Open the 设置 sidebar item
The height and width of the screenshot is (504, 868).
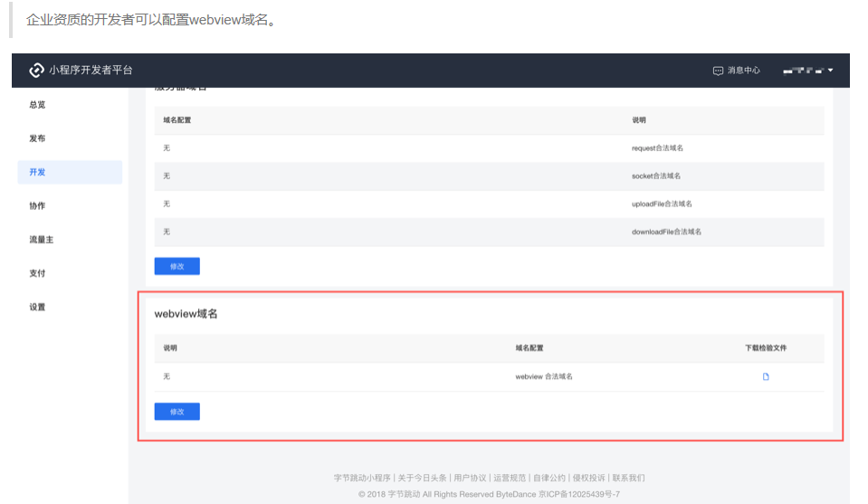37,307
